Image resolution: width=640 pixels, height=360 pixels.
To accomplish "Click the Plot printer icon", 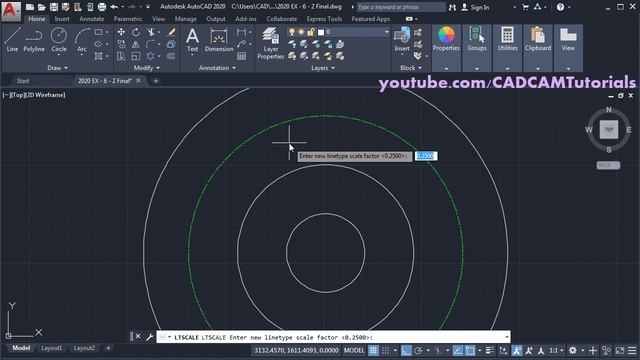I will [x=102, y=7].
